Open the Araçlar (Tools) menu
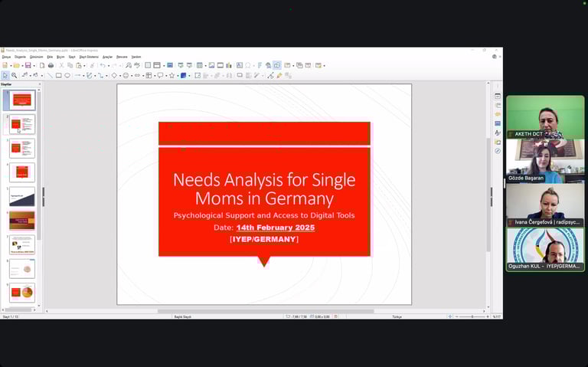The image size is (588, 367). [108, 57]
